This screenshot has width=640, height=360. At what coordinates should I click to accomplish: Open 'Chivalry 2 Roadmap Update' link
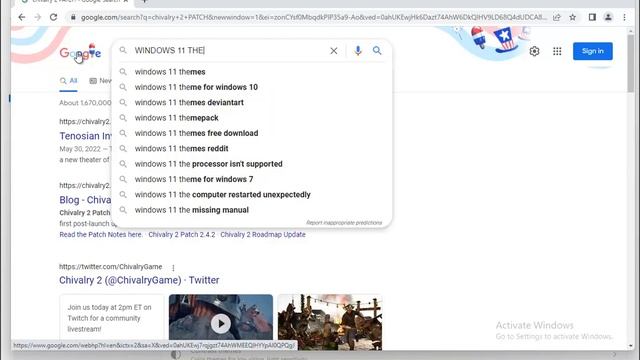263,235
